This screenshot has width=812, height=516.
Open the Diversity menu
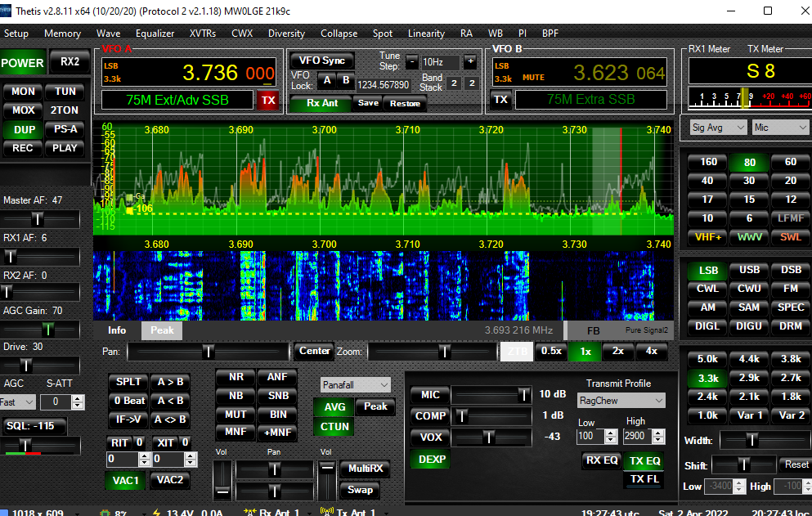[x=286, y=34]
